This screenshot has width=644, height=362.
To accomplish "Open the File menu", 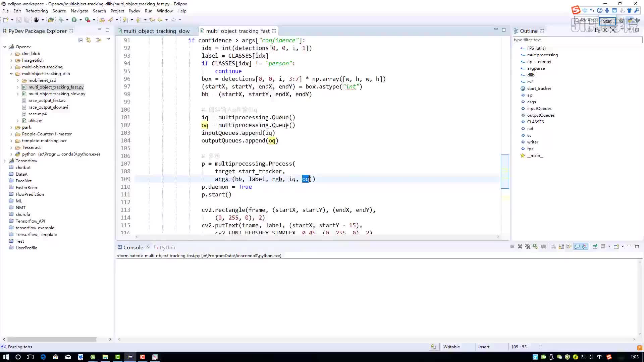I will tap(5, 11).
